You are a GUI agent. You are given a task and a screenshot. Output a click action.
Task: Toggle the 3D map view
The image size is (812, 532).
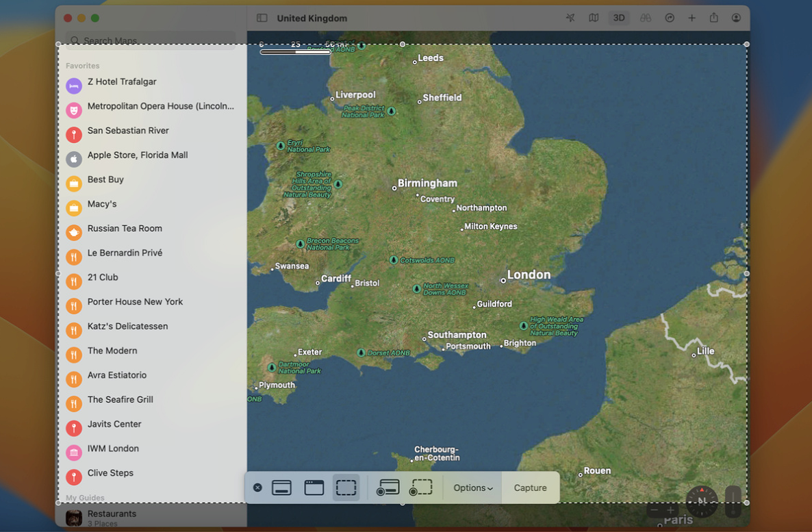[x=619, y=18]
